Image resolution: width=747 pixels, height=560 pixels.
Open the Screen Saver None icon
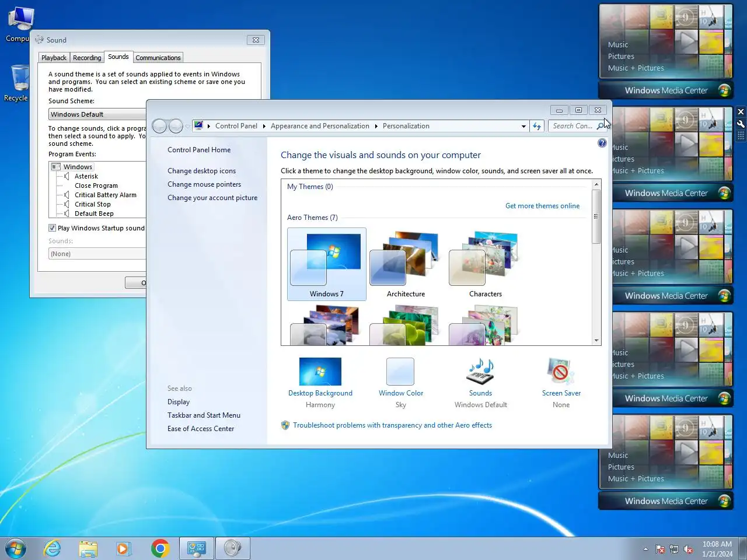pos(561,372)
